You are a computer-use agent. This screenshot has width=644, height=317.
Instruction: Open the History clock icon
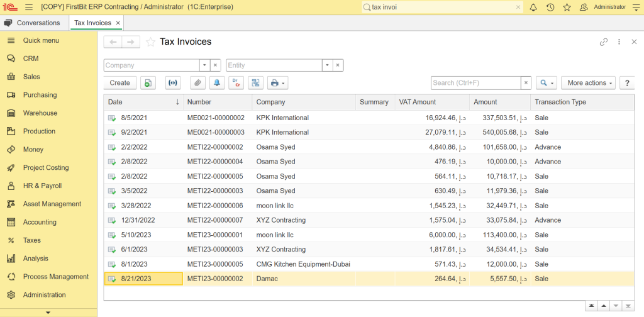point(550,7)
